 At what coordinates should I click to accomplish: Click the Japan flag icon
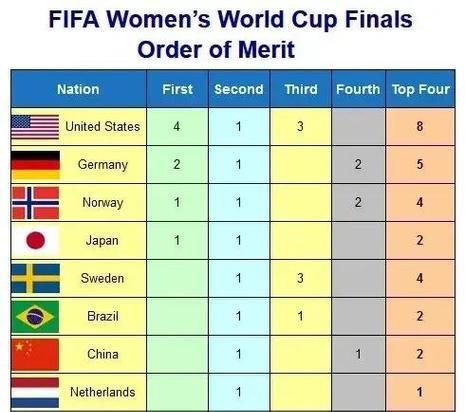(35, 240)
